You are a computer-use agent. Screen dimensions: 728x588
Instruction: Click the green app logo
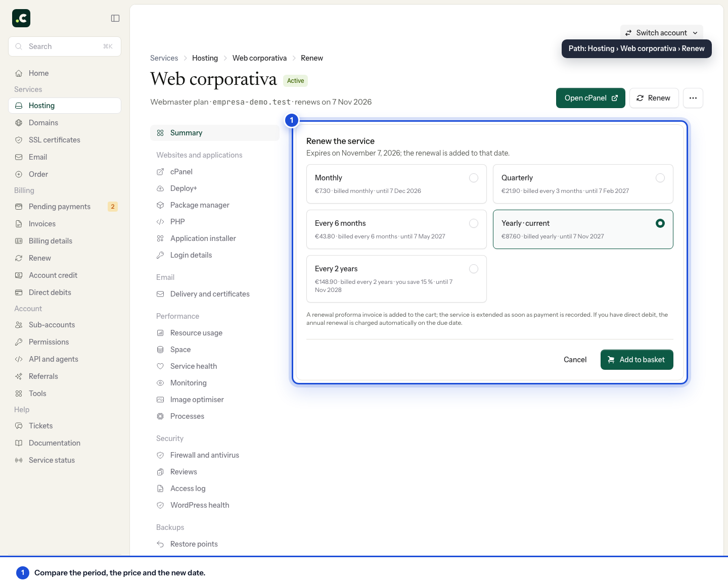[21, 18]
